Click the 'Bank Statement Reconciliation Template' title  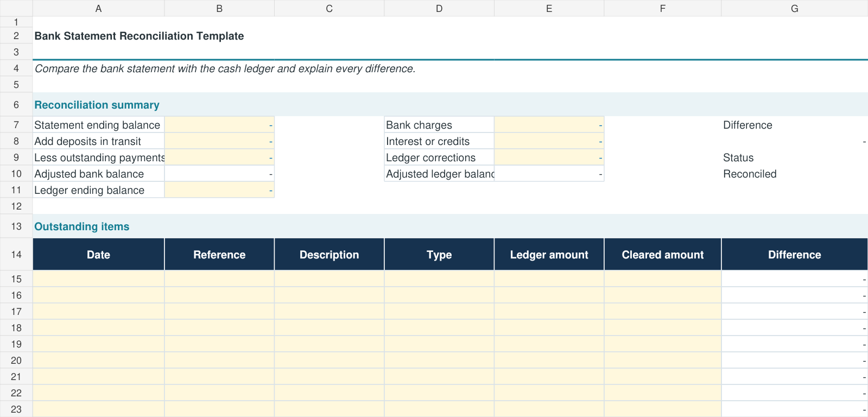click(x=139, y=36)
